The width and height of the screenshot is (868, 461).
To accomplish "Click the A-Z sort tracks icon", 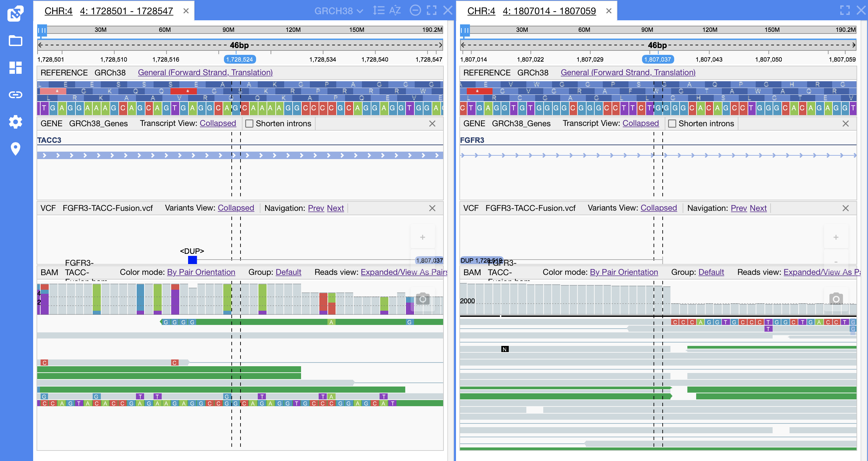I will [x=395, y=10].
